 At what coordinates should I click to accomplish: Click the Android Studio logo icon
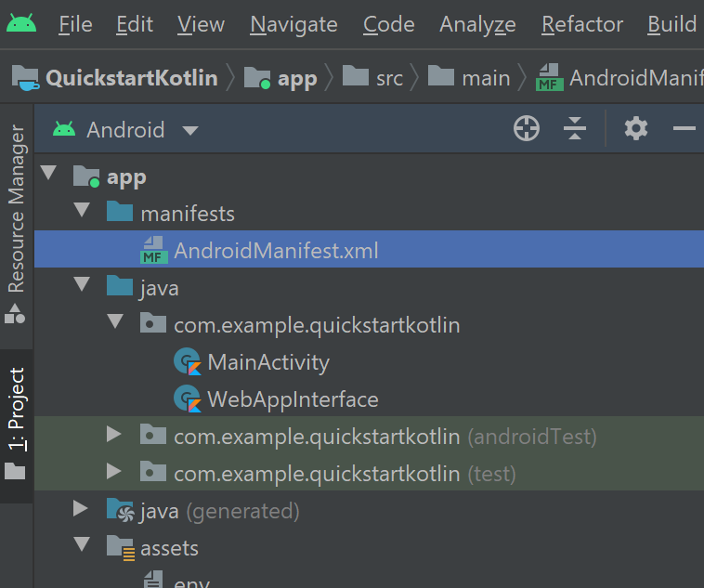click(21, 23)
